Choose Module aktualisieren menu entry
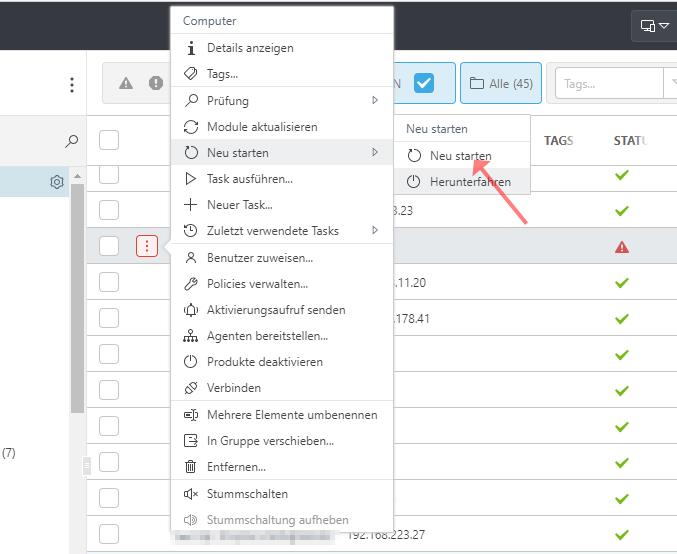 pyautogui.click(x=282, y=127)
